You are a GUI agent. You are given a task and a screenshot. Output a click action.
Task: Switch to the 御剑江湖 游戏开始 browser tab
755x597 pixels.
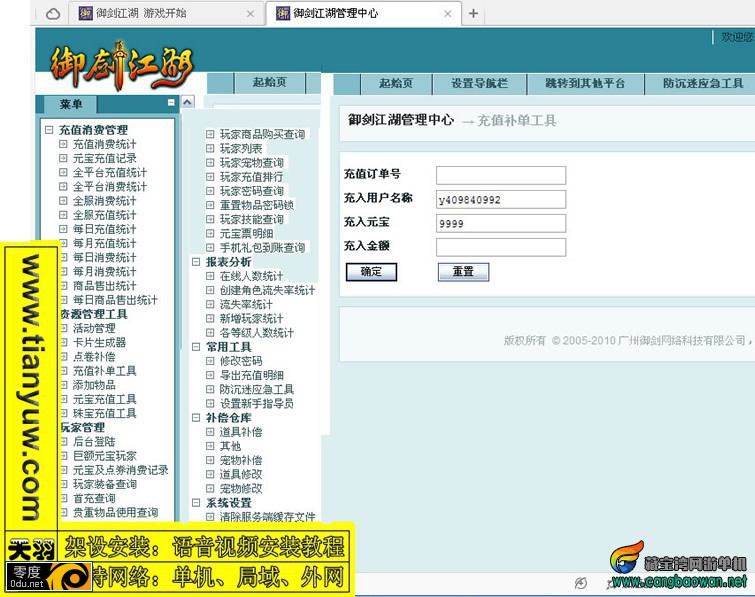[x=166, y=13]
